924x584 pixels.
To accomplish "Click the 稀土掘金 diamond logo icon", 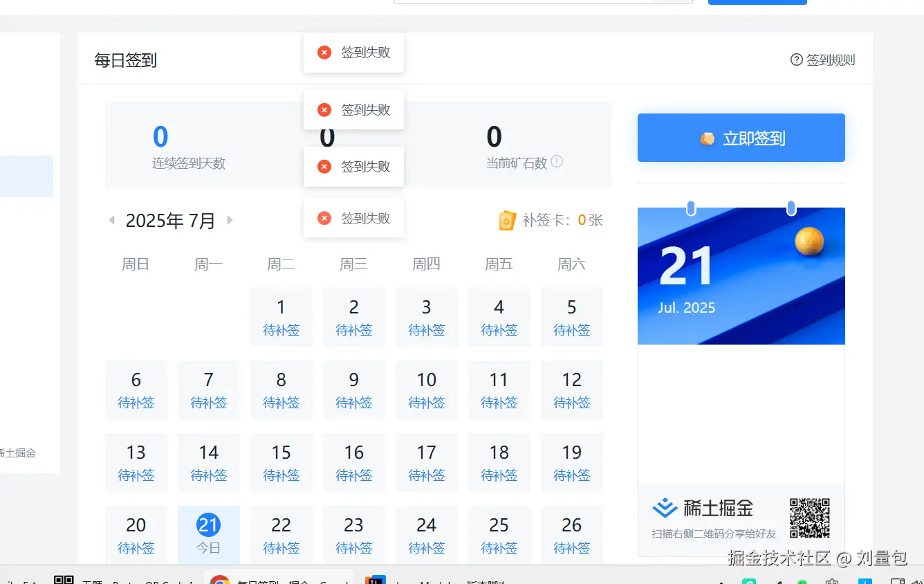I will click(663, 508).
